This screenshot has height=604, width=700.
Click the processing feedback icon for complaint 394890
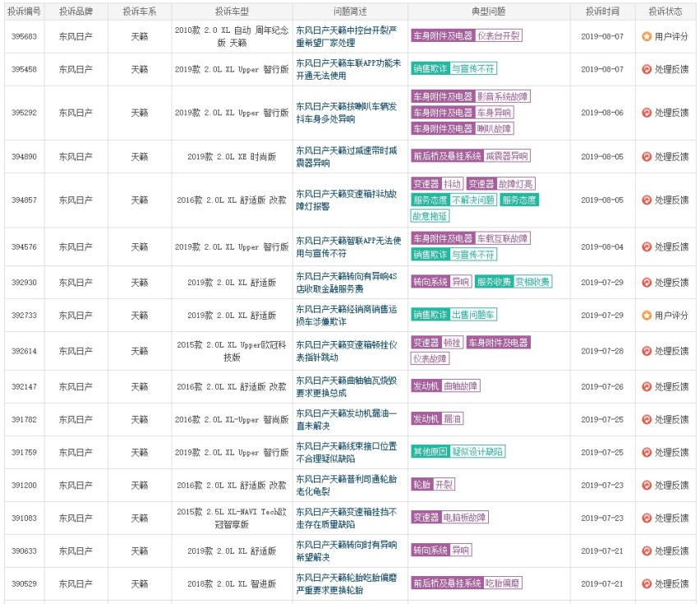click(647, 157)
